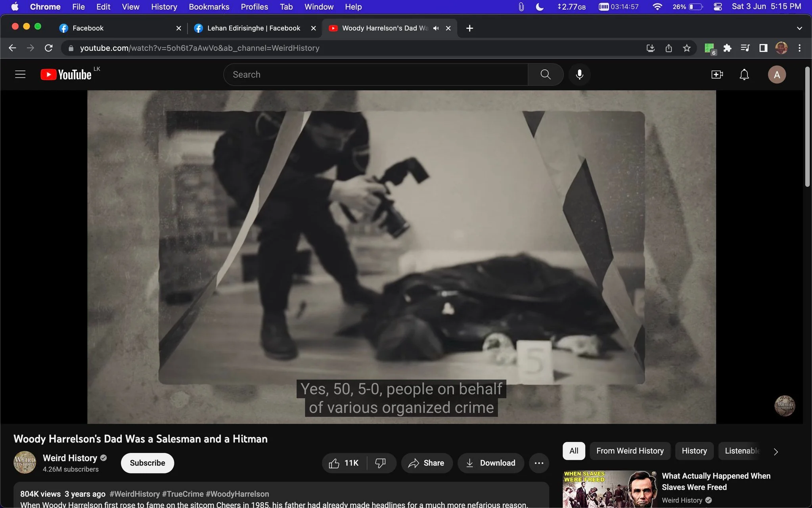Open Chrome three-dot menu
This screenshot has height=508, width=812.
coord(799,48)
